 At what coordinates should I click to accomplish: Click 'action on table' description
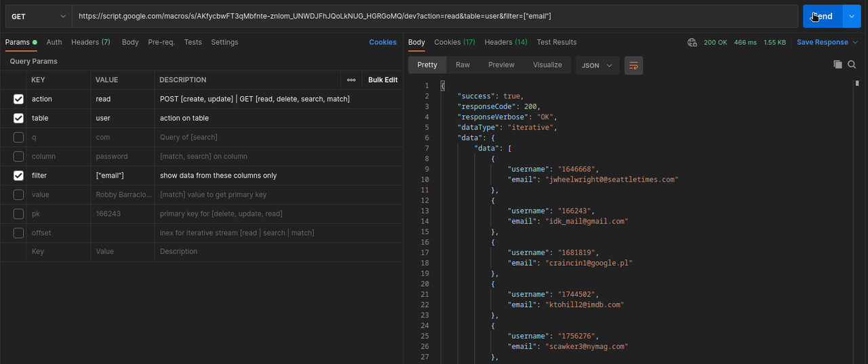(184, 118)
